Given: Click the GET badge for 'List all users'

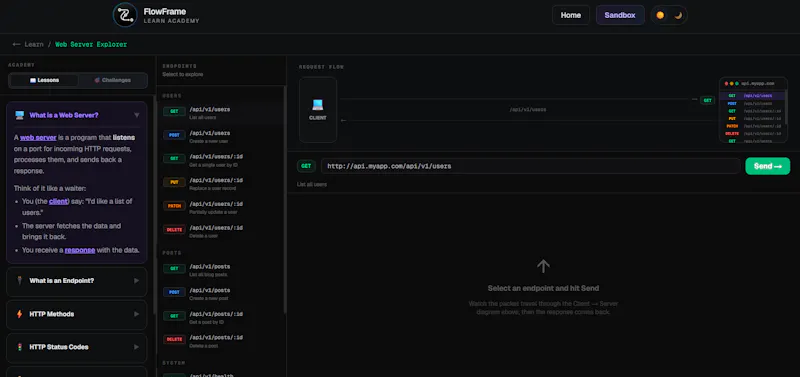Looking at the screenshot, I should [x=174, y=111].
